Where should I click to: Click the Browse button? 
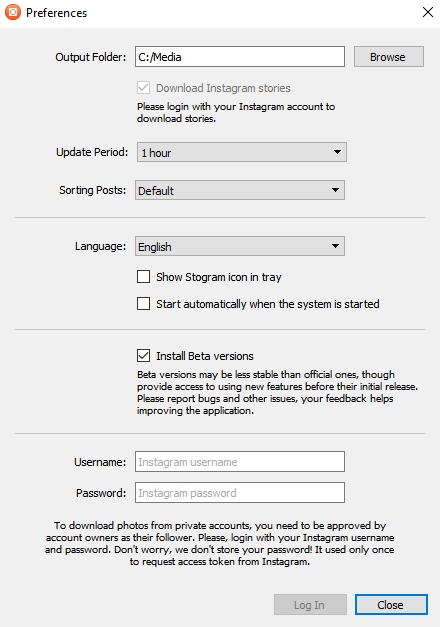388,56
